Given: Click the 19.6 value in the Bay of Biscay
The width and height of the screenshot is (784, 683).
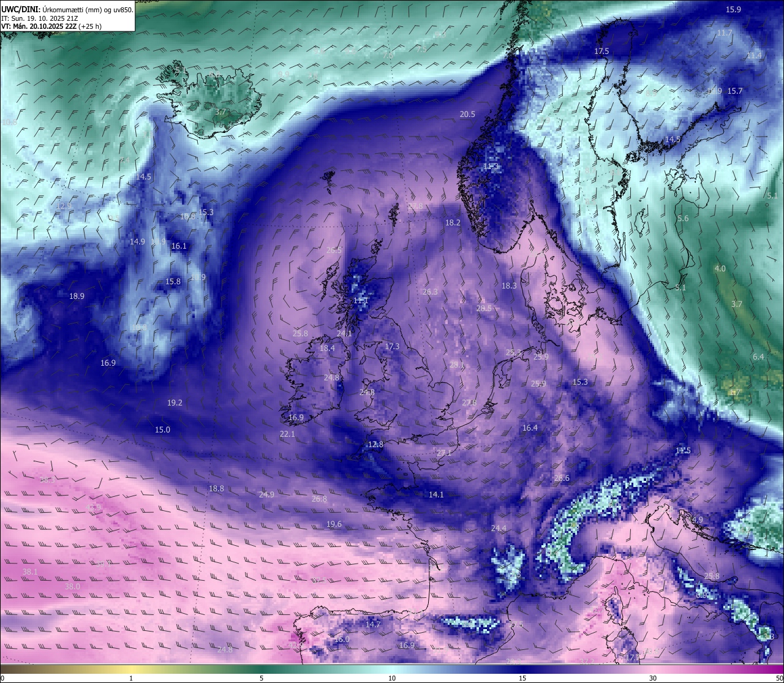Looking at the screenshot, I should click(x=334, y=524).
